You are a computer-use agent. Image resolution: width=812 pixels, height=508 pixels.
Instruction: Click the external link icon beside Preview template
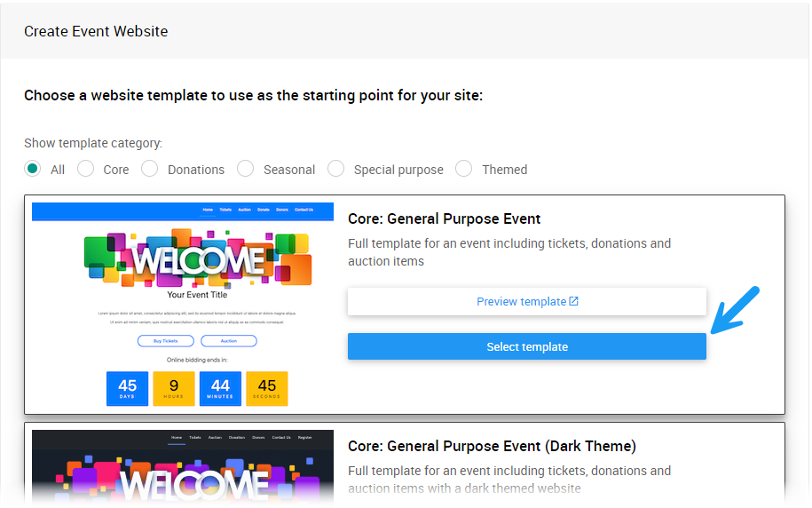click(x=574, y=302)
